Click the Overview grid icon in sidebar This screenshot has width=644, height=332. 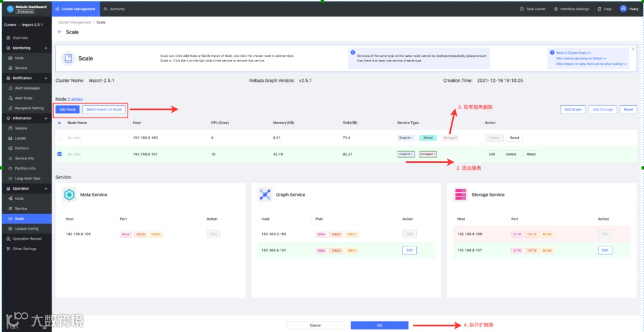click(8, 38)
